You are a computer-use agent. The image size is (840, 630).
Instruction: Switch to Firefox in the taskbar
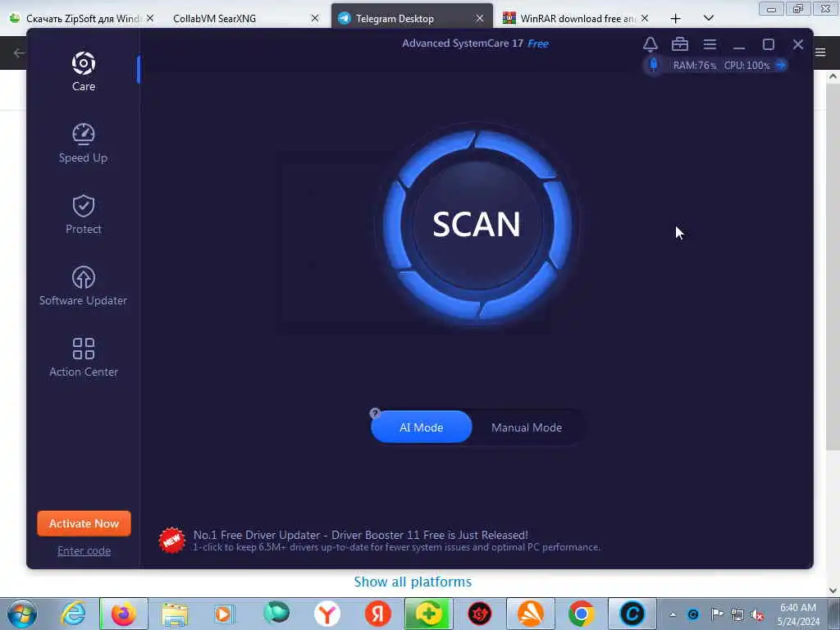click(x=124, y=614)
